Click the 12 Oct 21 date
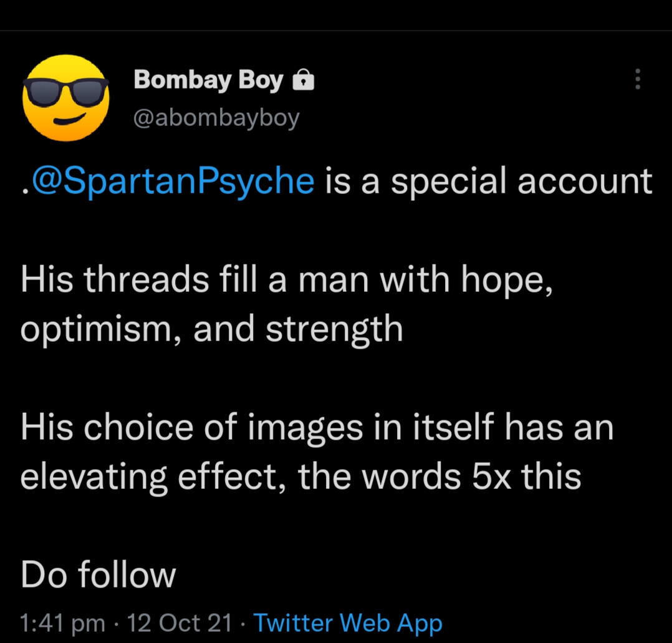The width and height of the screenshot is (672, 643). [179, 623]
